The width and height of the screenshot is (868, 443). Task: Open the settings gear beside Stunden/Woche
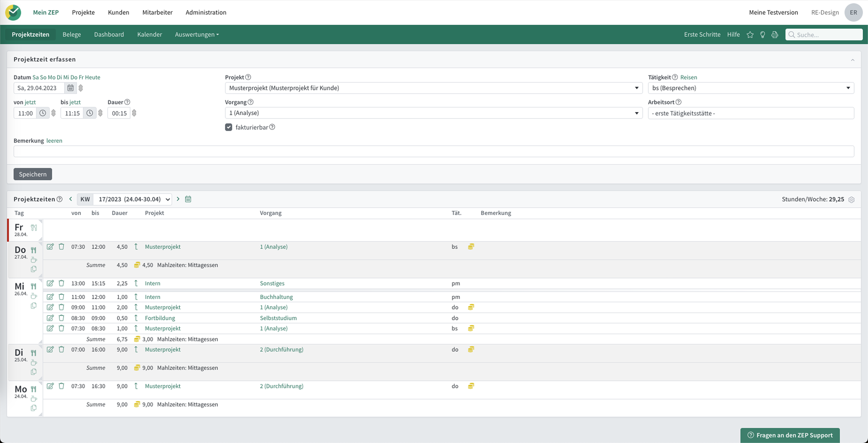(851, 200)
